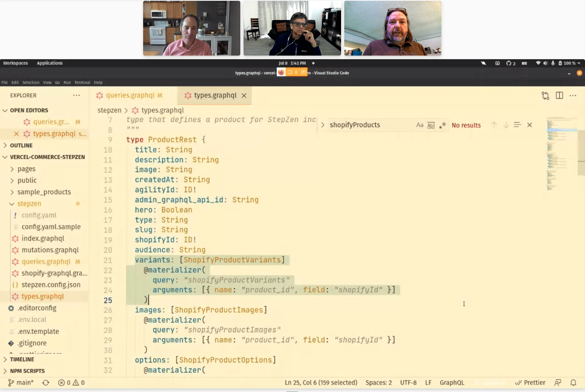The height and width of the screenshot is (392, 585).
Task: Open the Explorer views menu ellipsis
Action: pyautogui.click(x=77, y=95)
